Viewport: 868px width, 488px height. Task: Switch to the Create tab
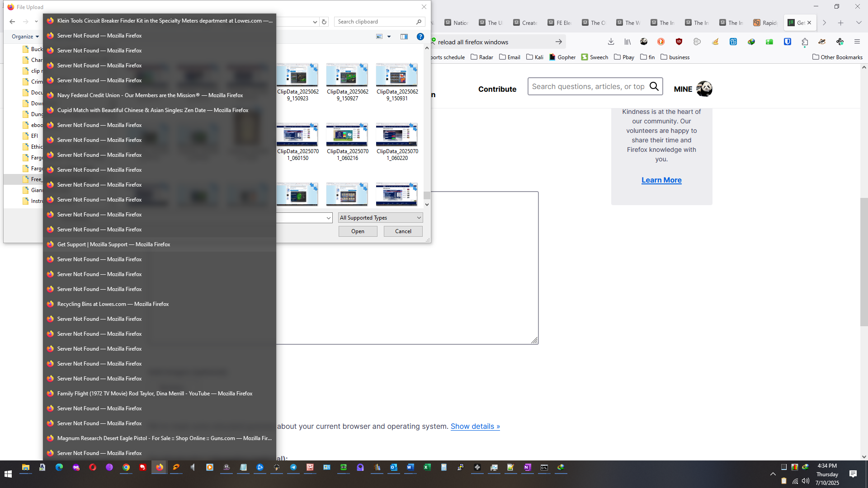[525, 23]
